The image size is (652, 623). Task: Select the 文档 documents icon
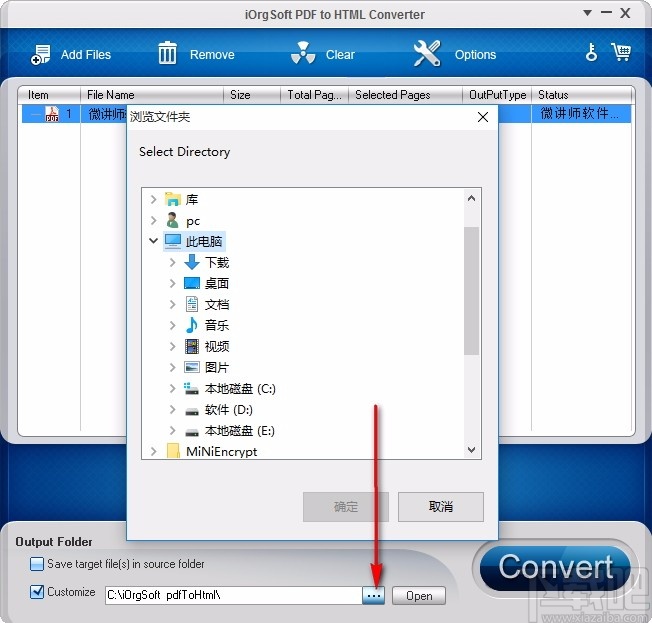point(192,304)
